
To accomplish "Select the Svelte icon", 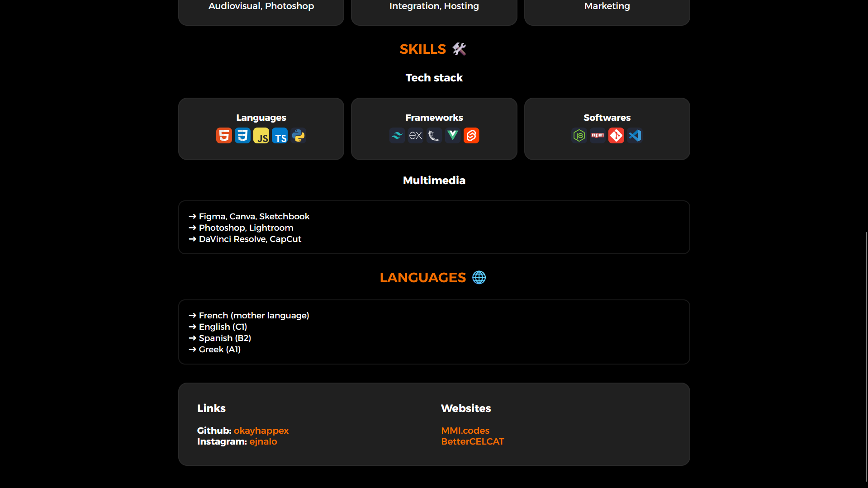I will coord(471,136).
